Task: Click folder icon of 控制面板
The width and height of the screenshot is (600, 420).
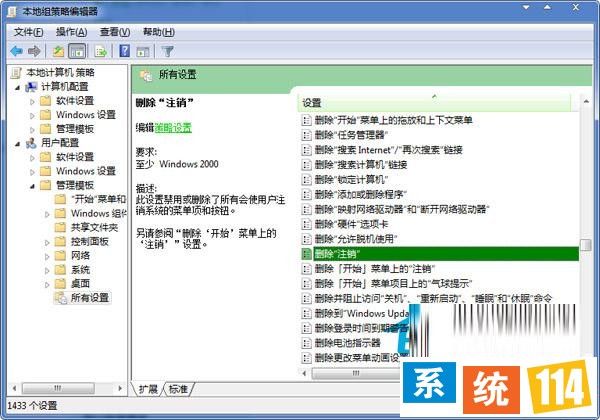Action: coord(60,241)
